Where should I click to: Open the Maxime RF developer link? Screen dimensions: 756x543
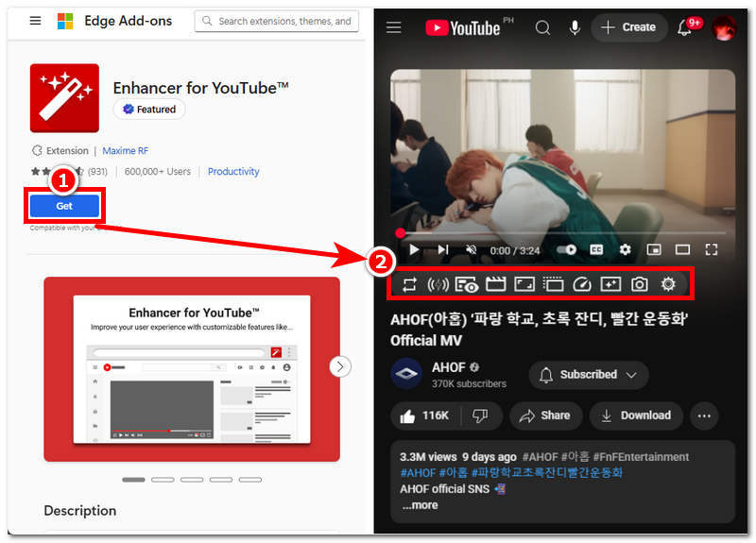(x=126, y=151)
